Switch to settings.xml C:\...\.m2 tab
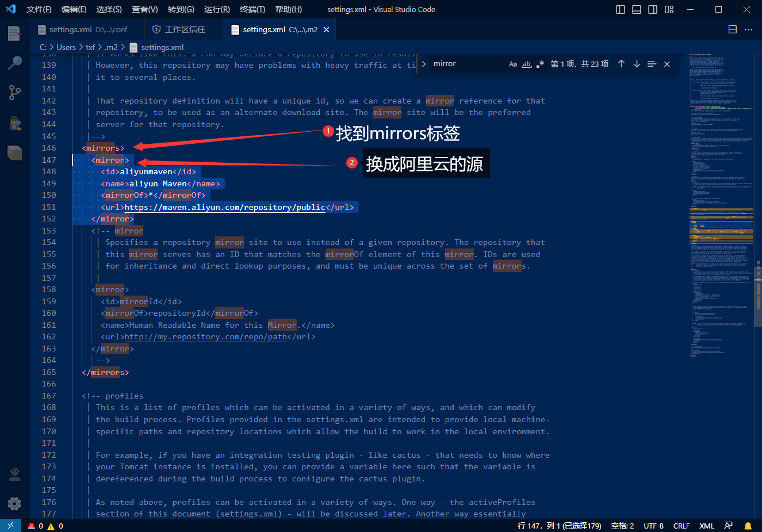Screen dimensions: 762x532 click(x=280, y=29)
